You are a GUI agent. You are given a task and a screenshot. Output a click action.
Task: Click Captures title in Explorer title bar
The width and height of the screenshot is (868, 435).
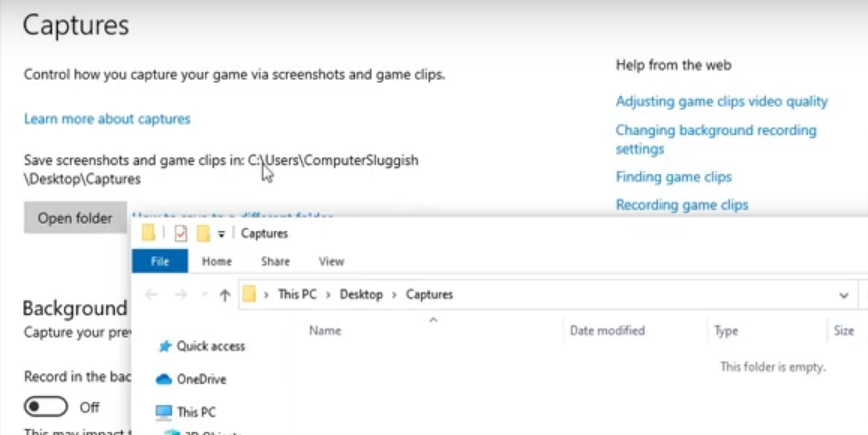click(264, 234)
